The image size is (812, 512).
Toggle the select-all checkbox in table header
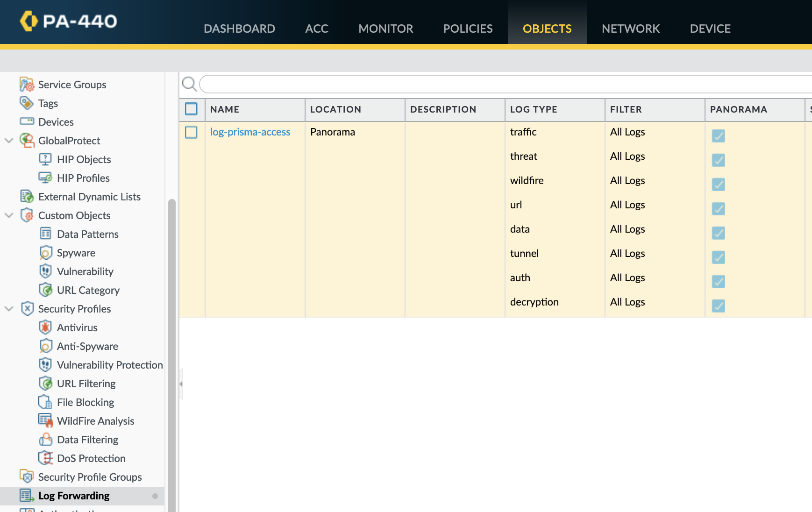191,109
